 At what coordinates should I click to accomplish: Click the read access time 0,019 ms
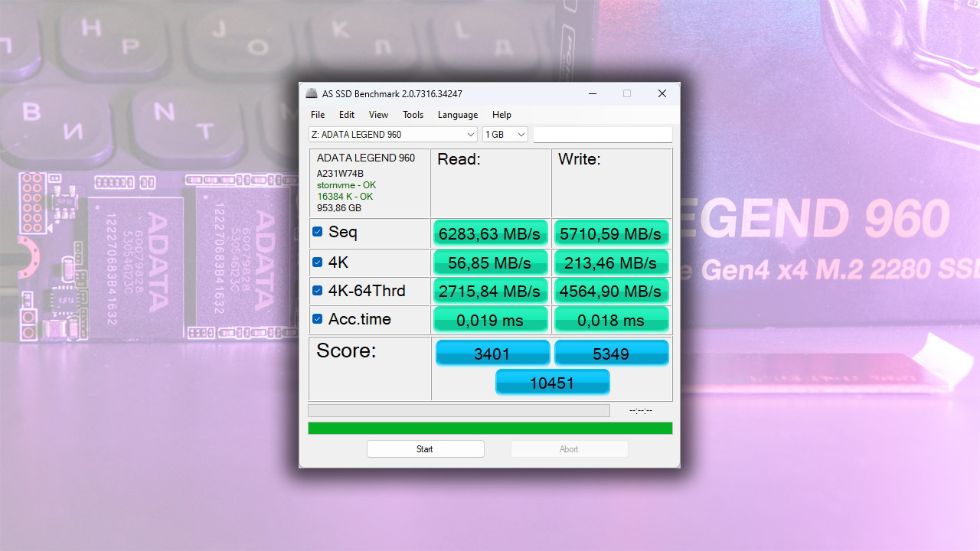pyautogui.click(x=491, y=320)
